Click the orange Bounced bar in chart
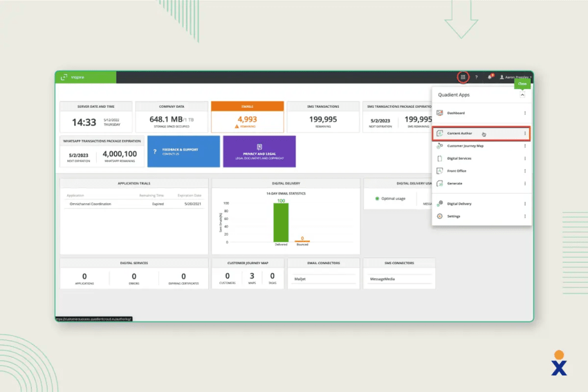Image resolution: width=588 pixels, height=392 pixels. point(302,241)
